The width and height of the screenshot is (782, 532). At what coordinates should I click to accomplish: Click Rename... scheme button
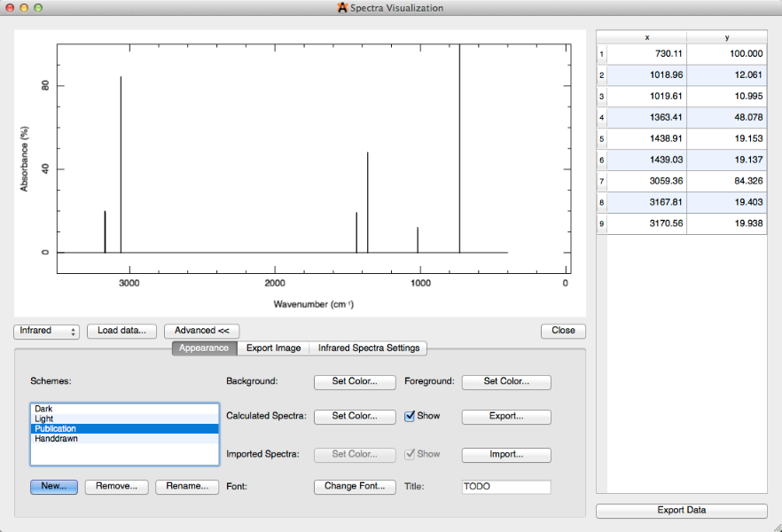[186, 487]
